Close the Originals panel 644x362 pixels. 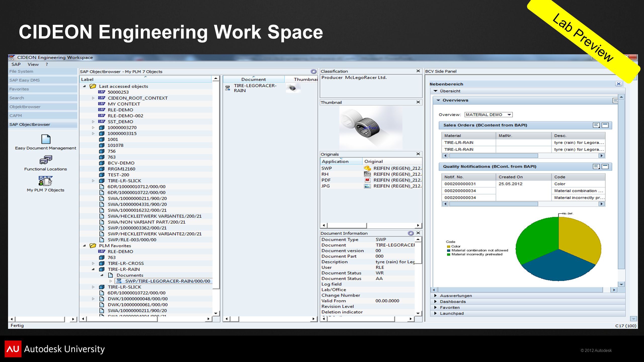418,154
